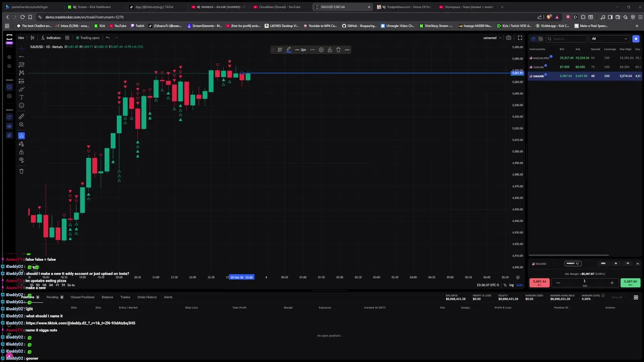Open the Kick Dashboard browser tab
Image resolution: width=644 pixels, height=362 pixels.
coord(94,7)
